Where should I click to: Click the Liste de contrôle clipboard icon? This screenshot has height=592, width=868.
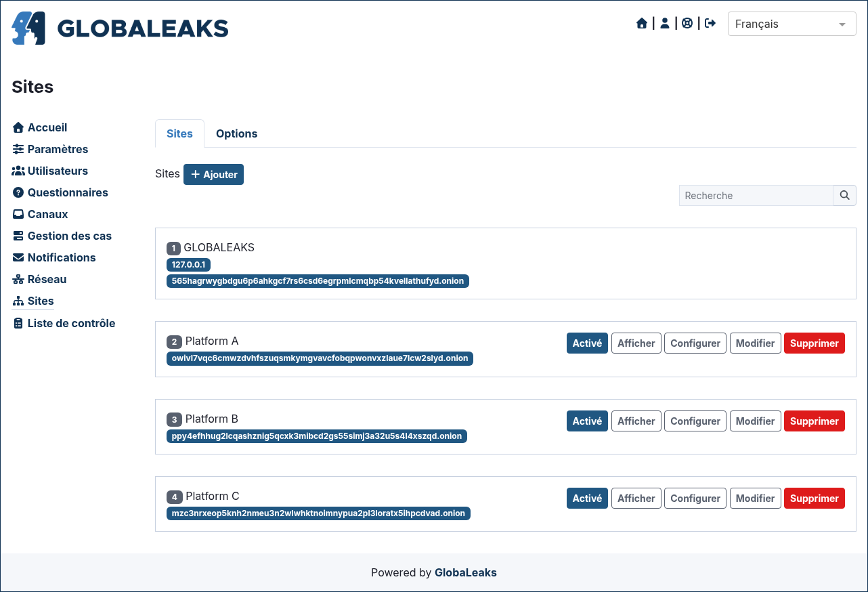18,323
